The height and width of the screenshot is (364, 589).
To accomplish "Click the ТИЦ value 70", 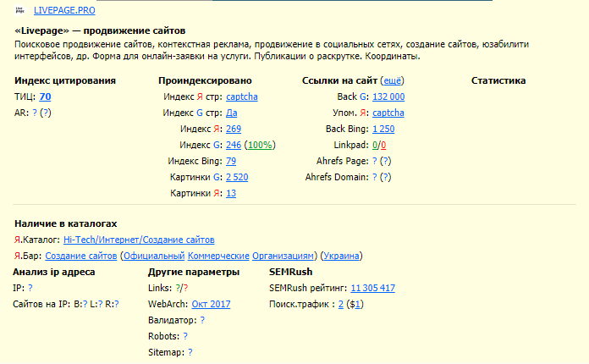I will click(45, 97).
